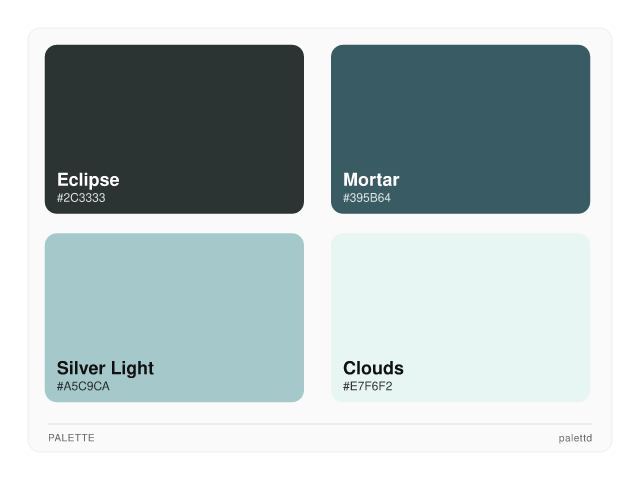Screen dimensions: 640x480
Task: Click the PALETTE footer label
Action: [x=71, y=438]
